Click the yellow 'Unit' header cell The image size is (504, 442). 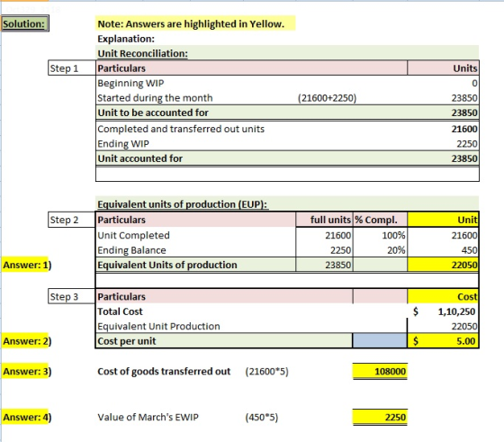click(443, 220)
